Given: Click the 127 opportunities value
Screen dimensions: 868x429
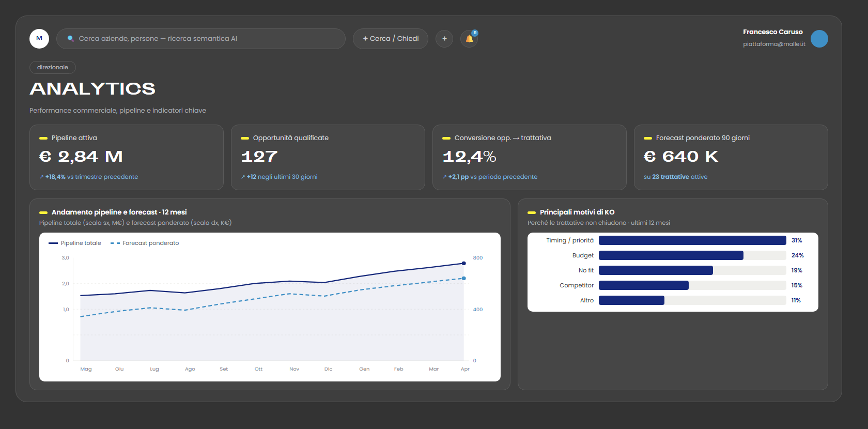Looking at the screenshot, I should [259, 157].
